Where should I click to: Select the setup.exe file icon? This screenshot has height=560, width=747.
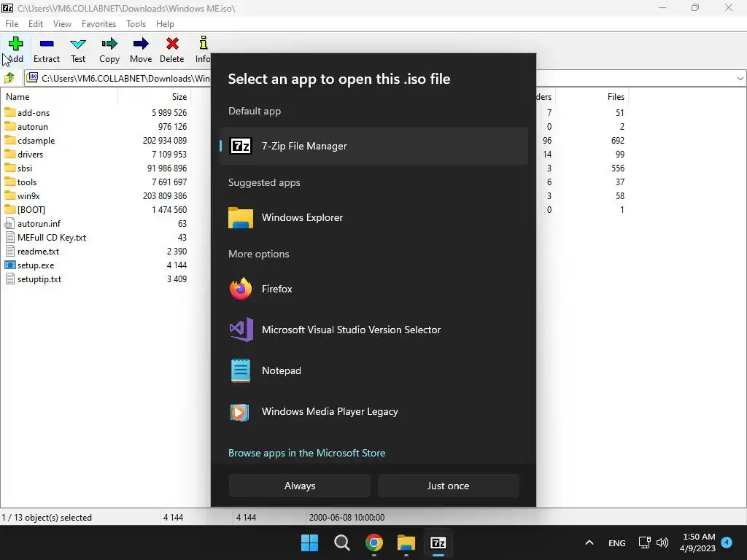pyautogui.click(x=10, y=265)
